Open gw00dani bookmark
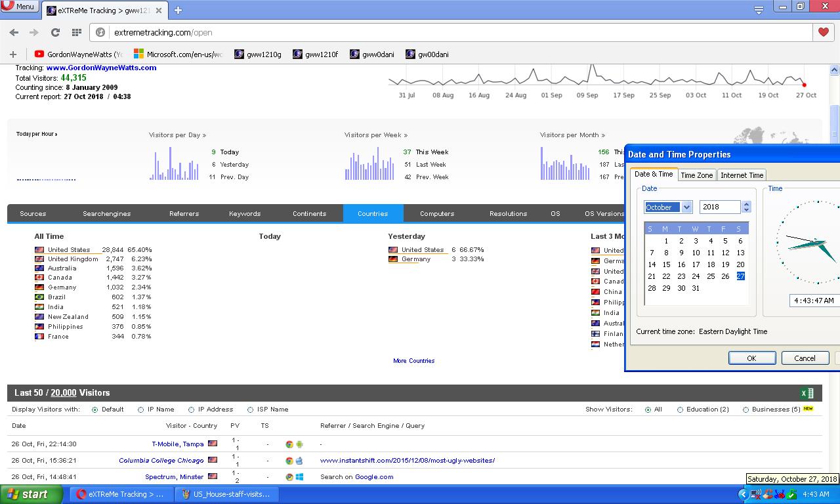Viewport: 840px width, 504px height. click(x=427, y=54)
